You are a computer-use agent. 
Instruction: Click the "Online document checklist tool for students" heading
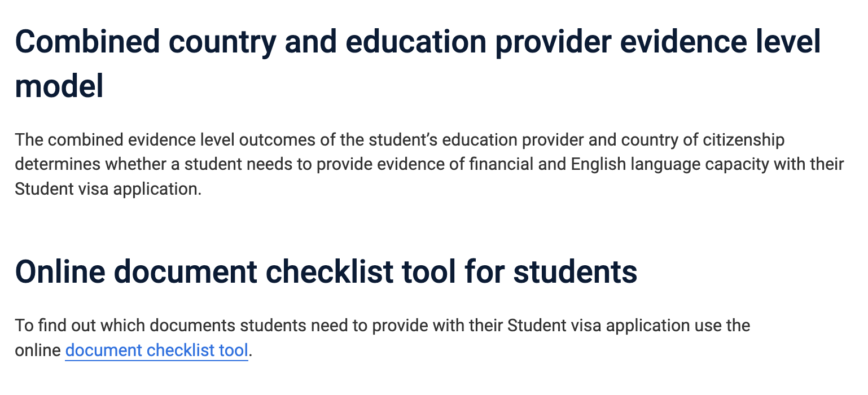tap(326, 271)
